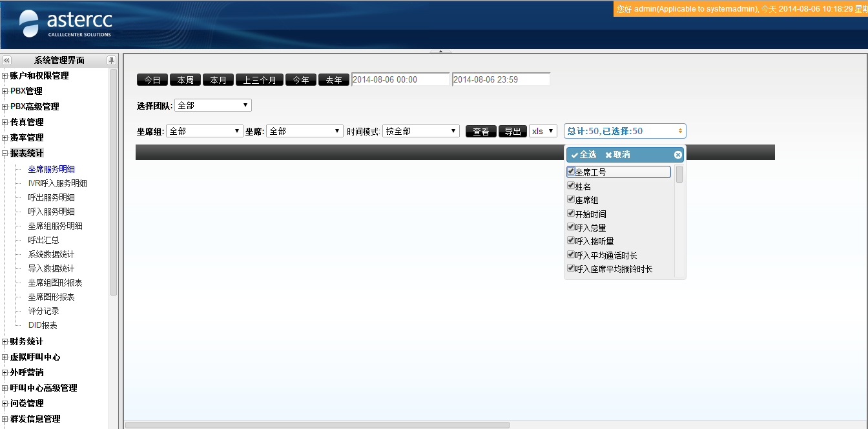This screenshot has height=429, width=868.
Task: Toggle the 姓名 column checkbox
Action: [x=571, y=186]
